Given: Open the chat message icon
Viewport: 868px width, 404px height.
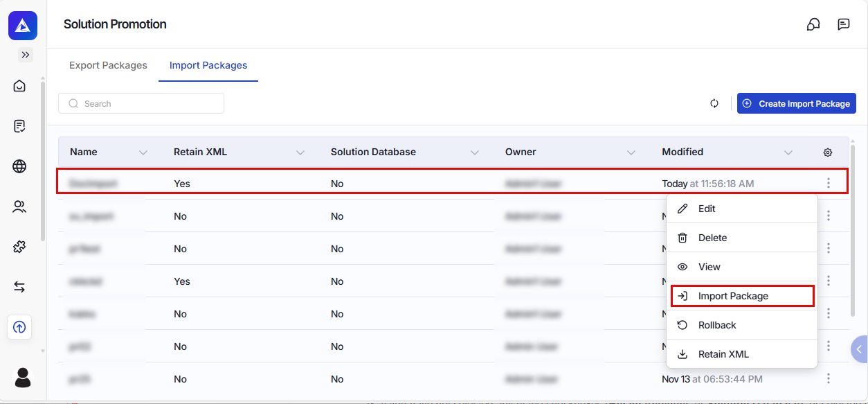Looking at the screenshot, I should click(843, 24).
